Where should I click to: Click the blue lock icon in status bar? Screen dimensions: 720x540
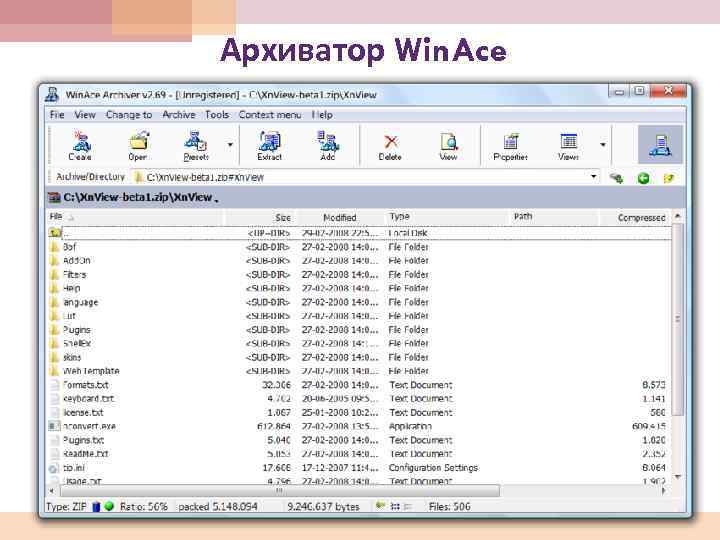(x=96, y=506)
